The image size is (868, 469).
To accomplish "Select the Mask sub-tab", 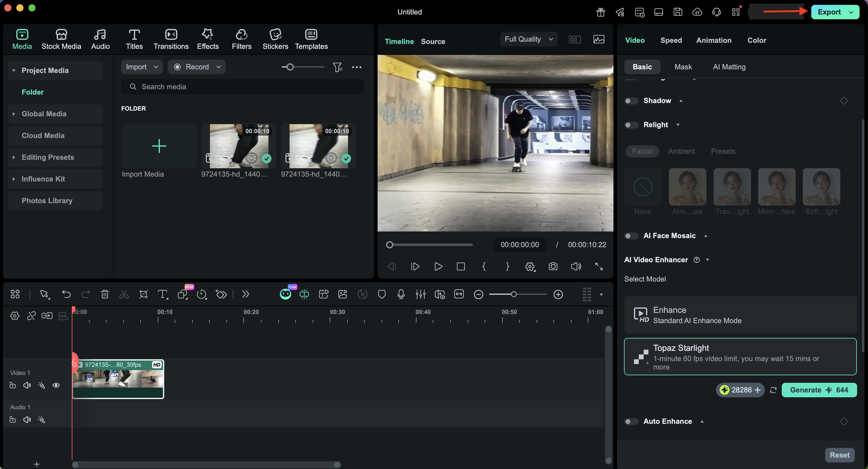I will pyautogui.click(x=683, y=67).
